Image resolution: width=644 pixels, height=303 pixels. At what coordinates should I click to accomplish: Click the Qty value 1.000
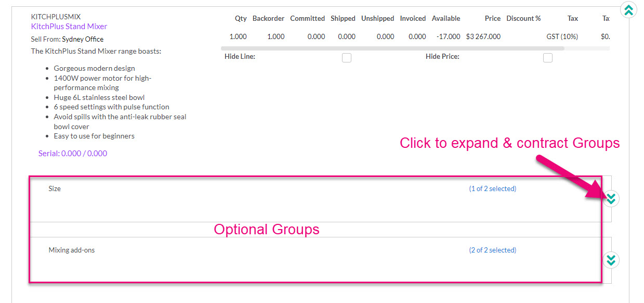pyautogui.click(x=238, y=36)
